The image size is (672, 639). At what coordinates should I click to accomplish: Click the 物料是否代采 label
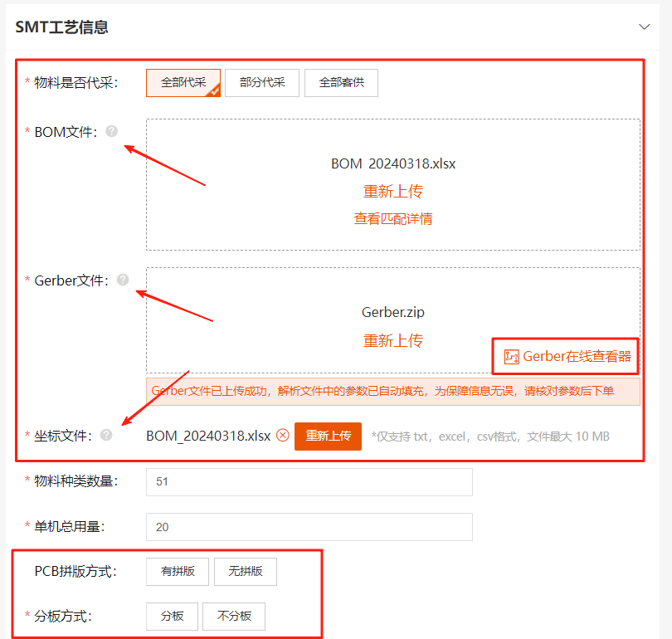coord(75,82)
